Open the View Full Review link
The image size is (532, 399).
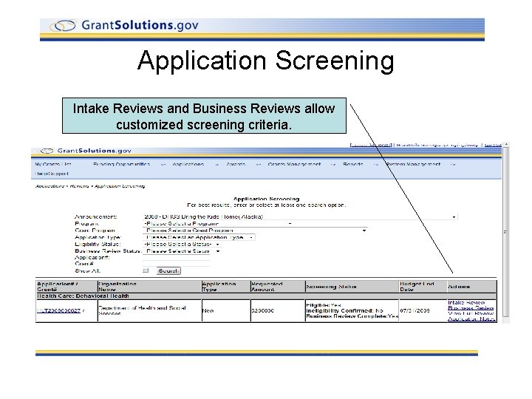[x=471, y=313]
